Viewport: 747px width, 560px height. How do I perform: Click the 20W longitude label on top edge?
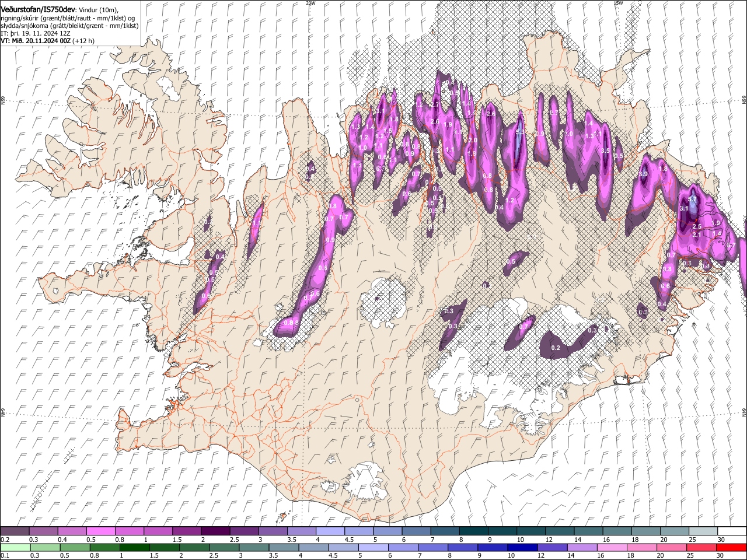tap(310, 3)
